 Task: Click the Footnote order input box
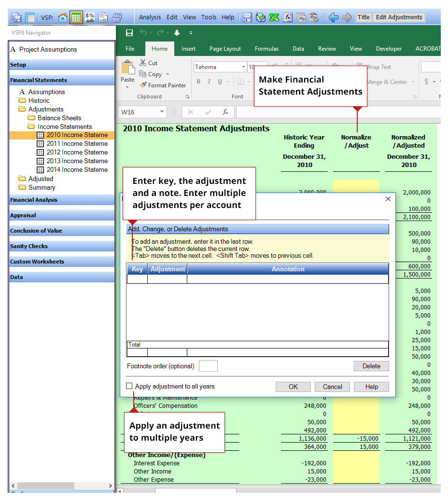pyautogui.click(x=208, y=366)
